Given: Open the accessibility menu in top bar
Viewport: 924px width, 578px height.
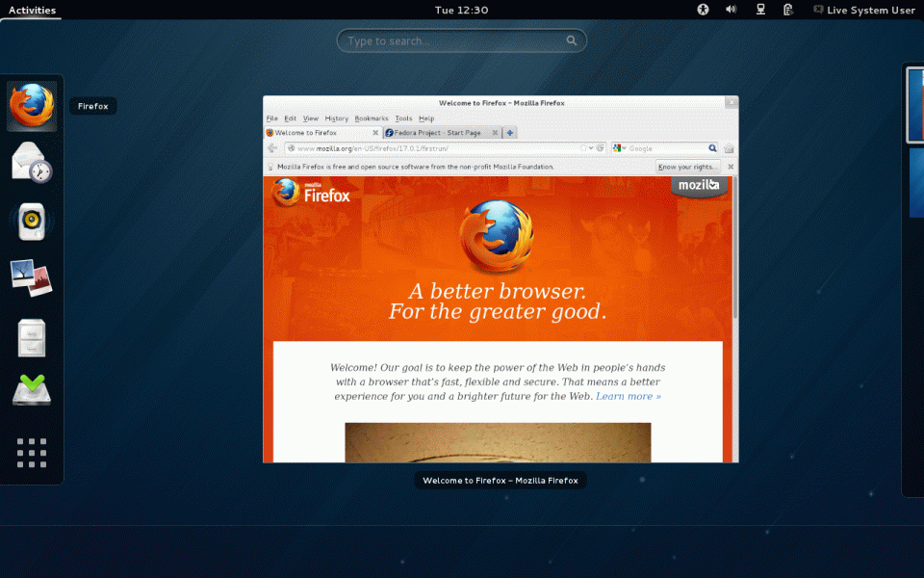Looking at the screenshot, I should tap(703, 10).
